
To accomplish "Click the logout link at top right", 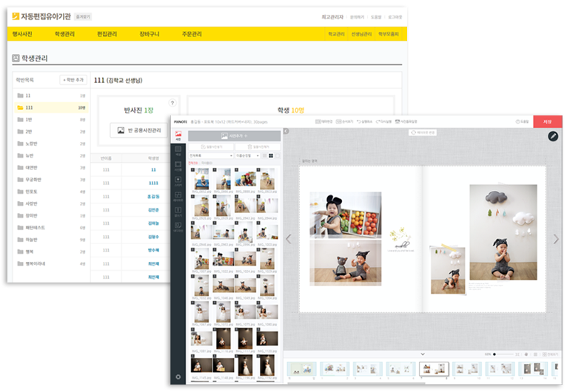I will coord(395,17).
